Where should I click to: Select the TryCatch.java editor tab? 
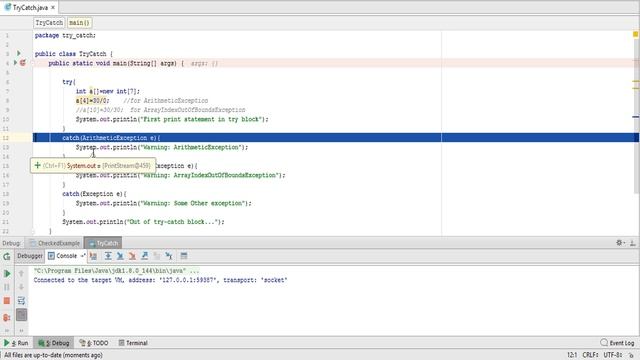pos(29,7)
